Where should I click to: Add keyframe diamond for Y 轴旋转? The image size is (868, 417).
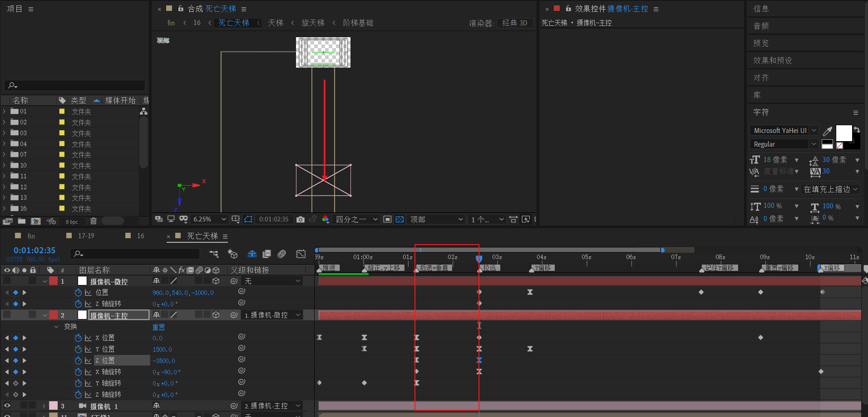15,383
